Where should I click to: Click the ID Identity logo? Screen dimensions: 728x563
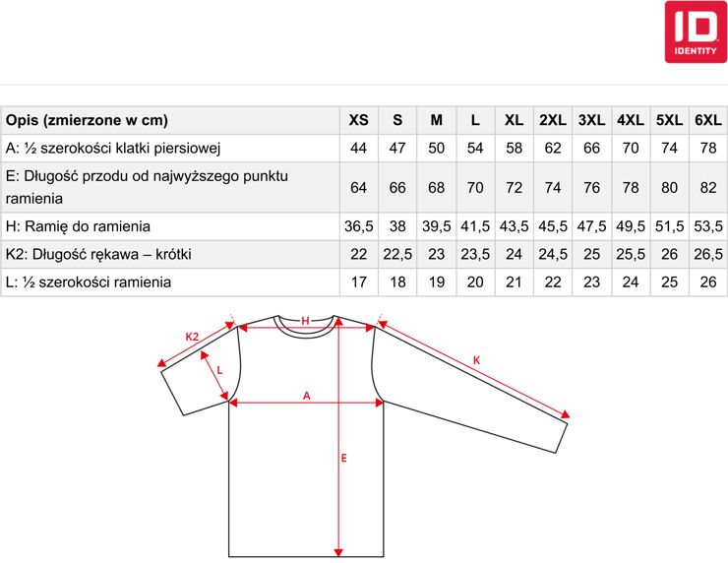point(696,31)
